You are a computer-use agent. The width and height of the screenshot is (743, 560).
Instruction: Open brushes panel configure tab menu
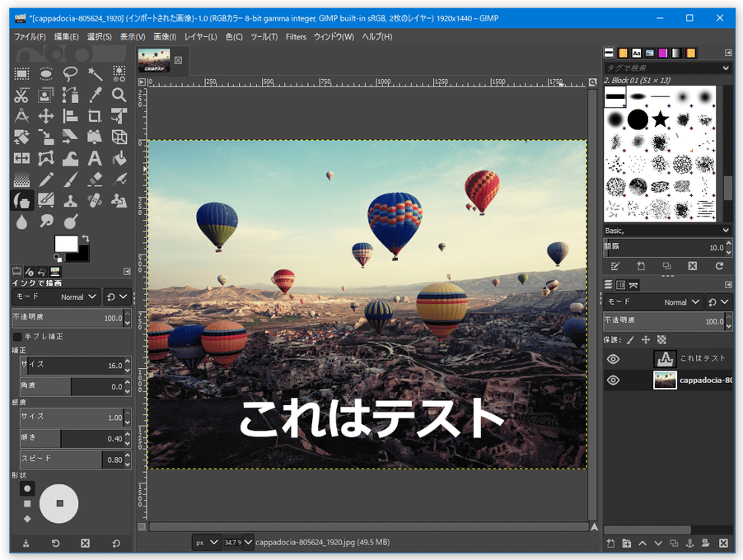728,53
